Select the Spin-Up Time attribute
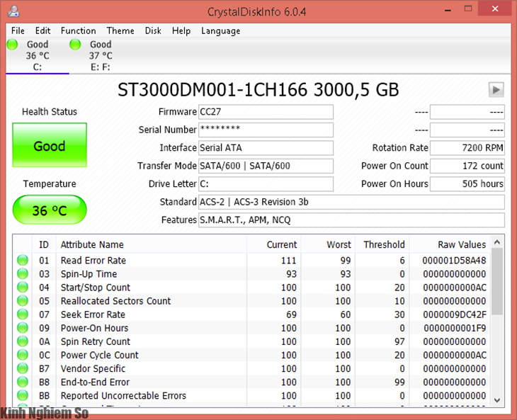 tap(89, 274)
